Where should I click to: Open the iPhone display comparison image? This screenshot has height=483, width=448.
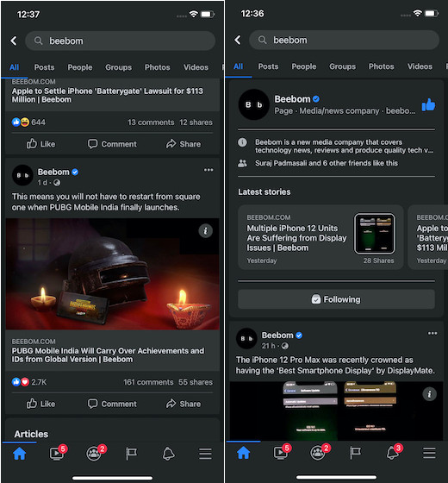(336, 411)
